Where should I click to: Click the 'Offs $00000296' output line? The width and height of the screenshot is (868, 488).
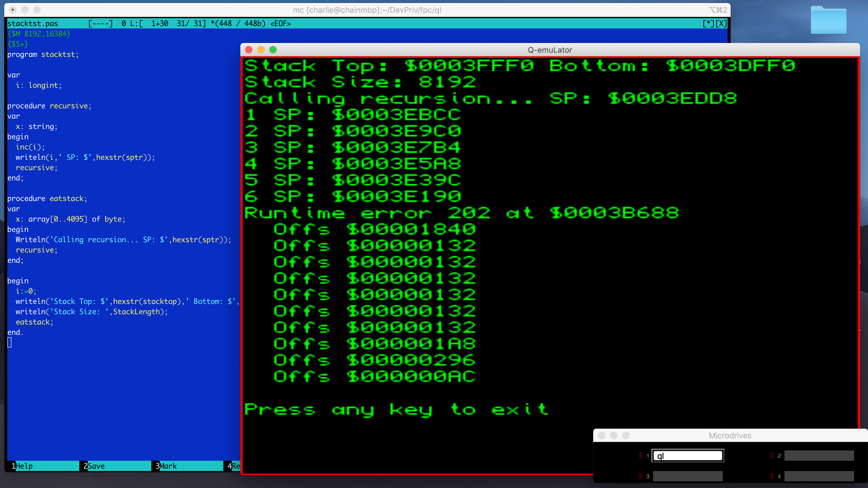tap(374, 361)
